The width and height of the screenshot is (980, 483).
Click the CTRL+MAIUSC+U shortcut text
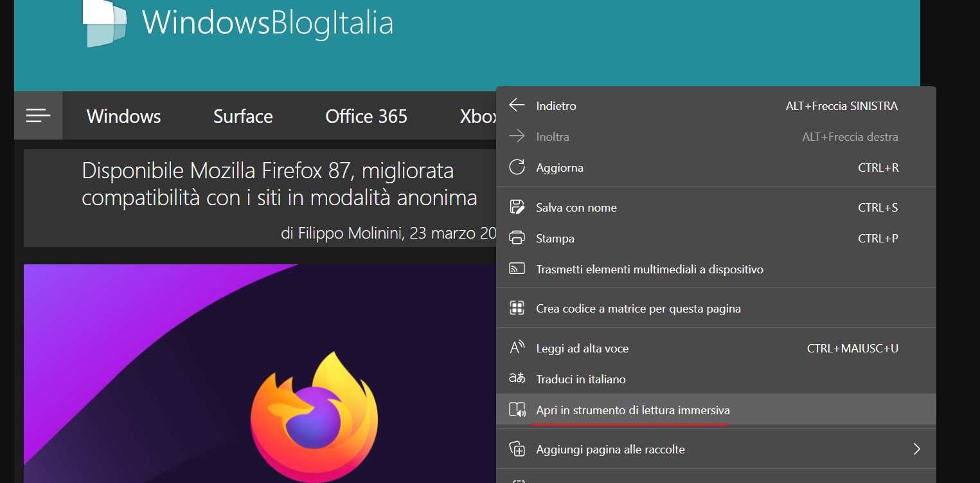853,348
